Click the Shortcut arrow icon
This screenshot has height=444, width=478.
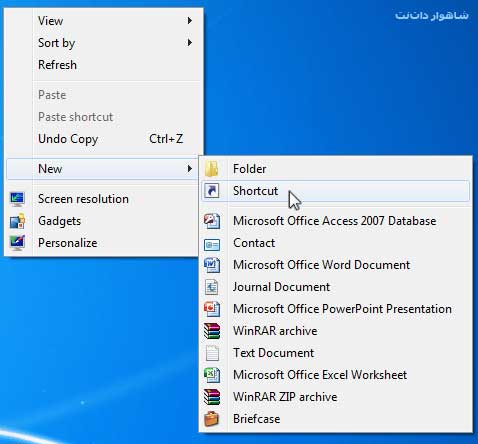coord(212,191)
